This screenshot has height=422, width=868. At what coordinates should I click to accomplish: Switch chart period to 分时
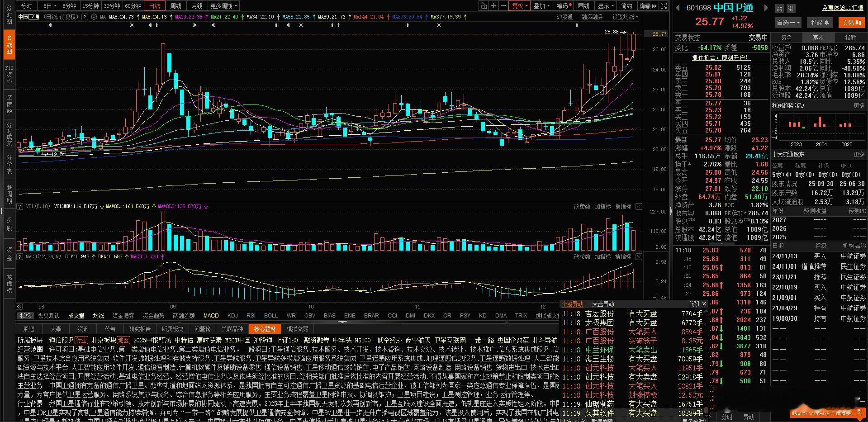click(27, 6)
